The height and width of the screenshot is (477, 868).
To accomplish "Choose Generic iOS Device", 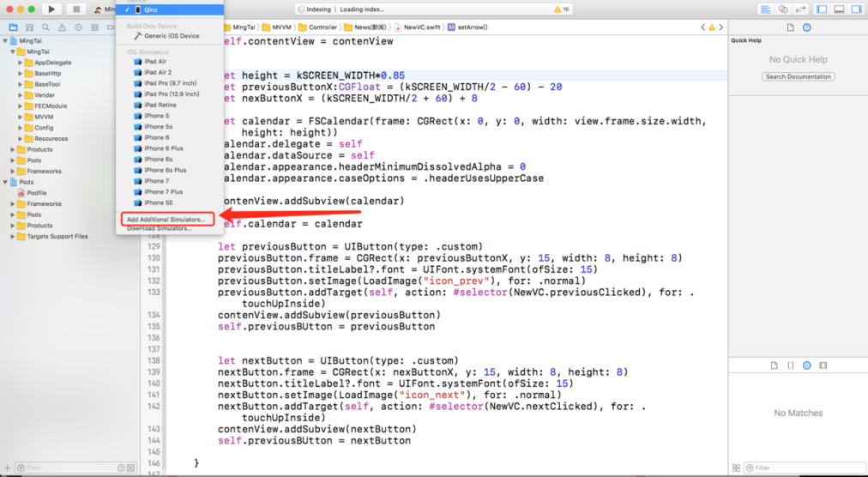I will click(x=170, y=36).
